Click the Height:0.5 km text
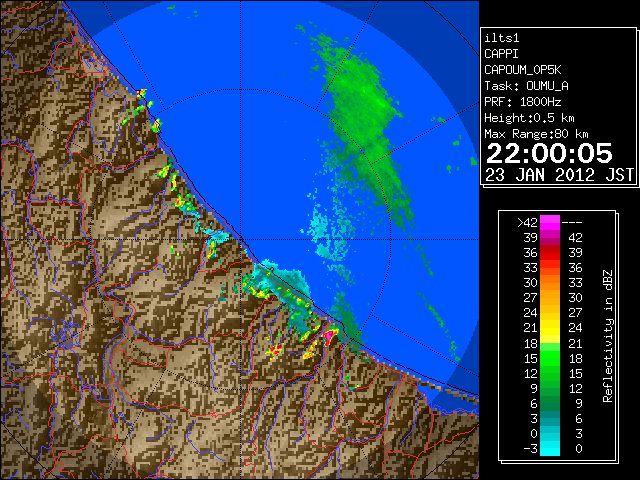Image resolution: width=640 pixels, height=480 pixels. pyautogui.click(x=529, y=118)
